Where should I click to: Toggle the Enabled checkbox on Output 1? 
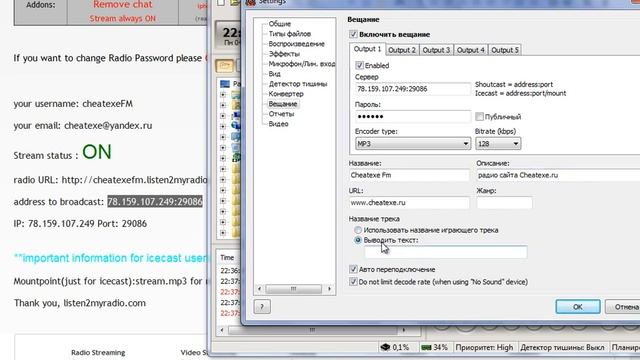359,65
